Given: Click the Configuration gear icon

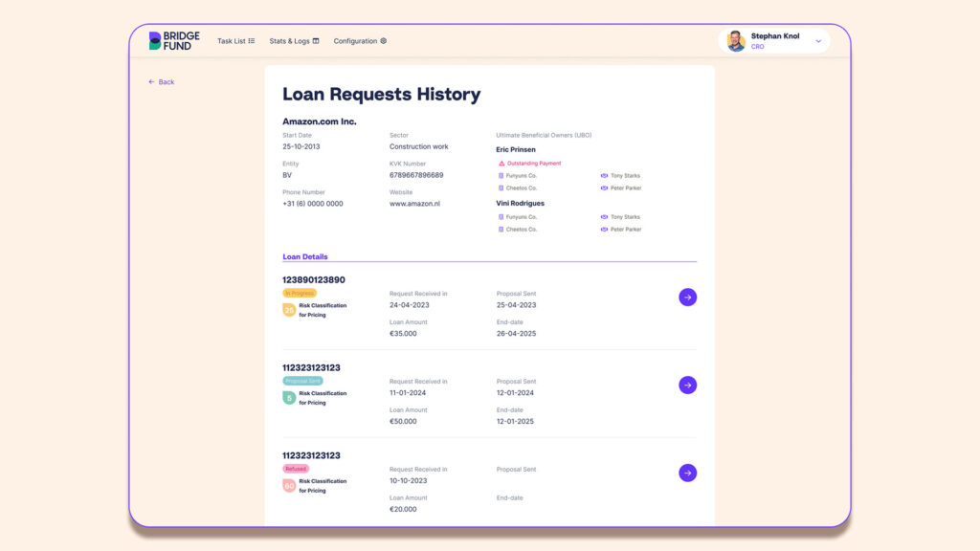Looking at the screenshot, I should coord(384,41).
